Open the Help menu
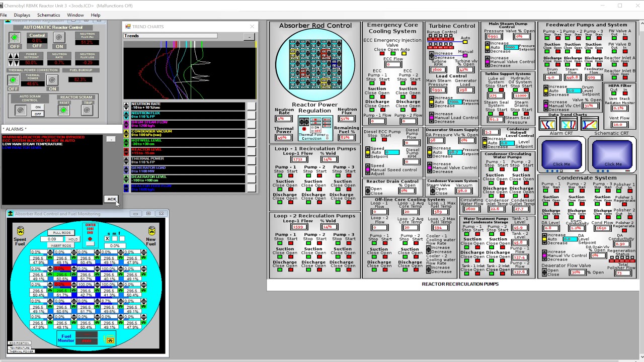 pyautogui.click(x=96, y=15)
